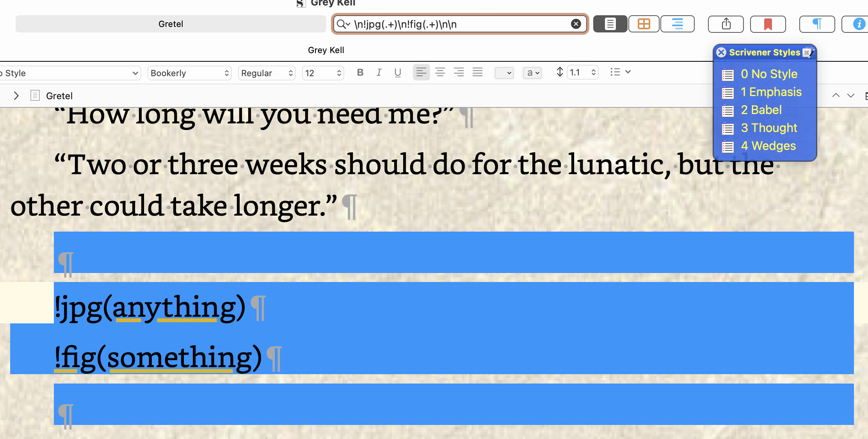Open the Inspector info icon
This screenshot has height=439, width=868.
858,24
